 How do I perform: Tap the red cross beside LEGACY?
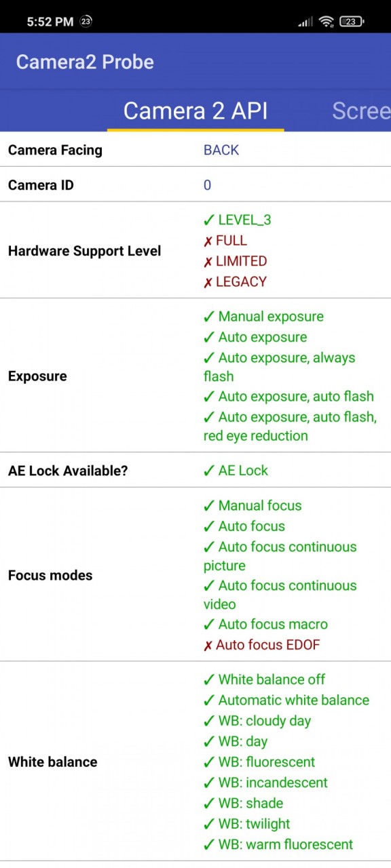(x=208, y=282)
